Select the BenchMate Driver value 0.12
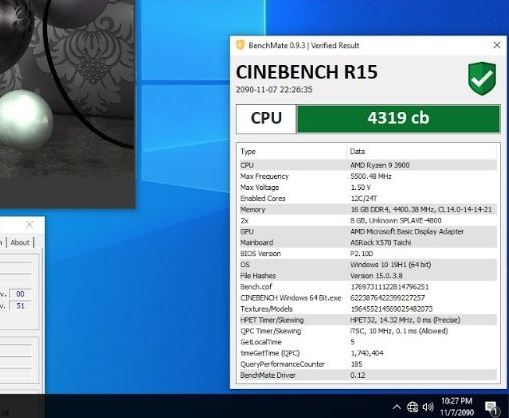The image size is (509, 418). [x=358, y=375]
